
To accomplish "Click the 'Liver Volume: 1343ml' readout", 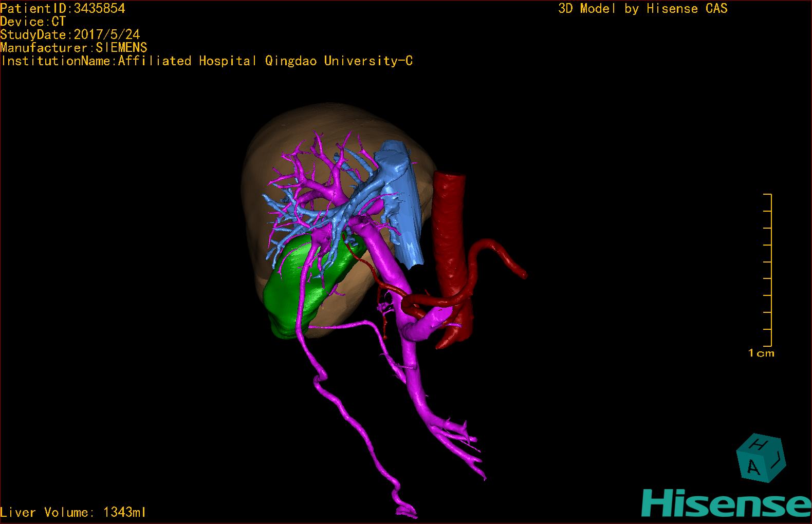I will [73, 512].
